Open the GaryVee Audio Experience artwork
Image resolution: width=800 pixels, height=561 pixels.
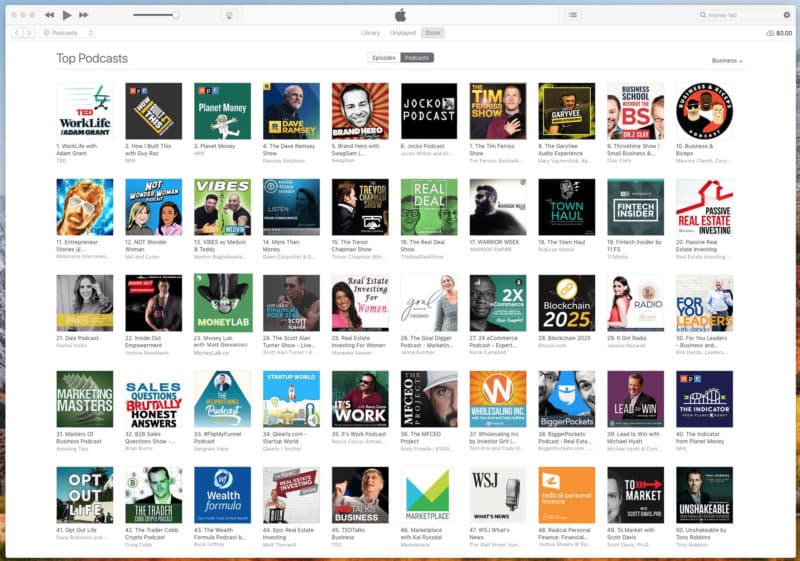coord(567,111)
